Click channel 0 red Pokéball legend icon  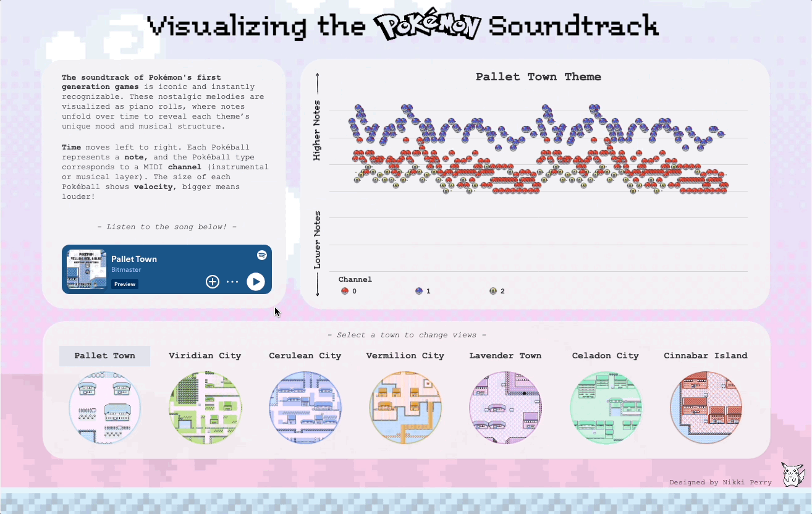click(345, 291)
